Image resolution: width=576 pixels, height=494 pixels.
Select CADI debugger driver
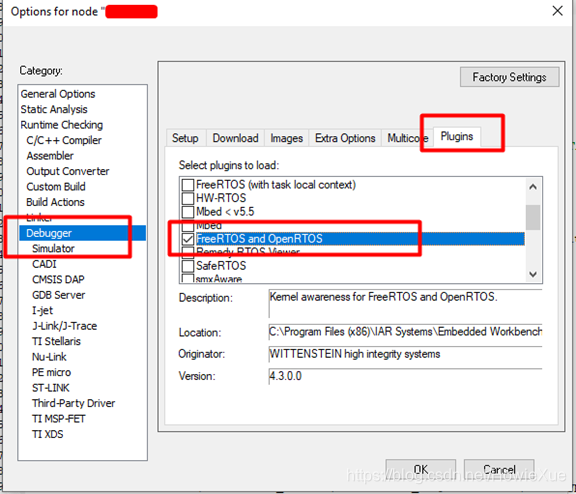click(44, 264)
